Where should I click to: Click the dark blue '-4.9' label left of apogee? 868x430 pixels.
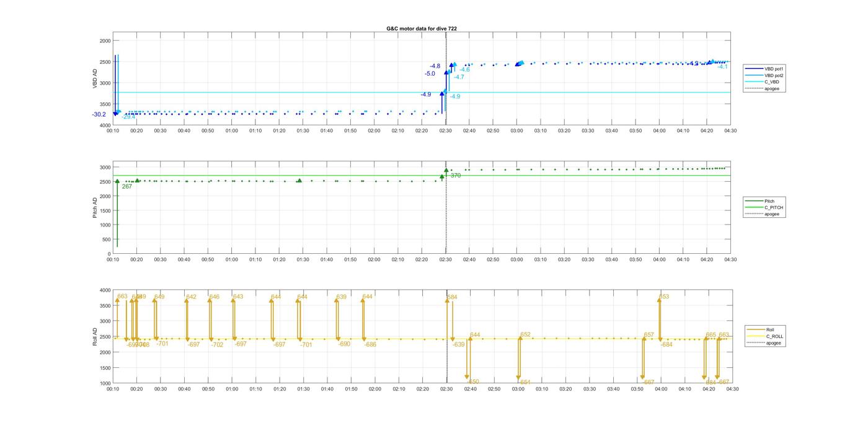click(425, 94)
